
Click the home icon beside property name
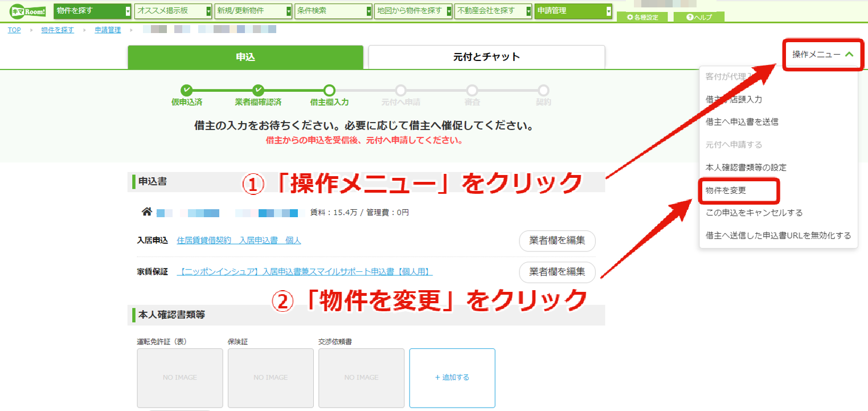click(146, 212)
